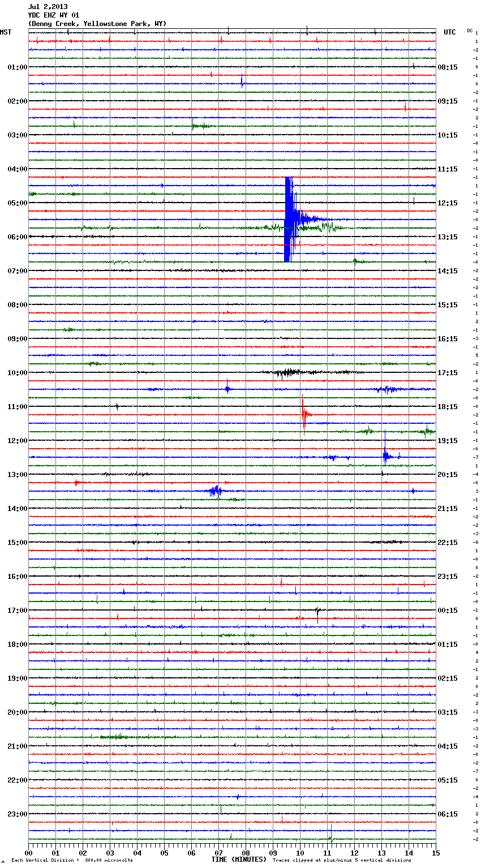The width and height of the screenshot is (481, 868).
Task: Click the "TIME (MINUTES)" axis title
Action: tap(239, 860)
